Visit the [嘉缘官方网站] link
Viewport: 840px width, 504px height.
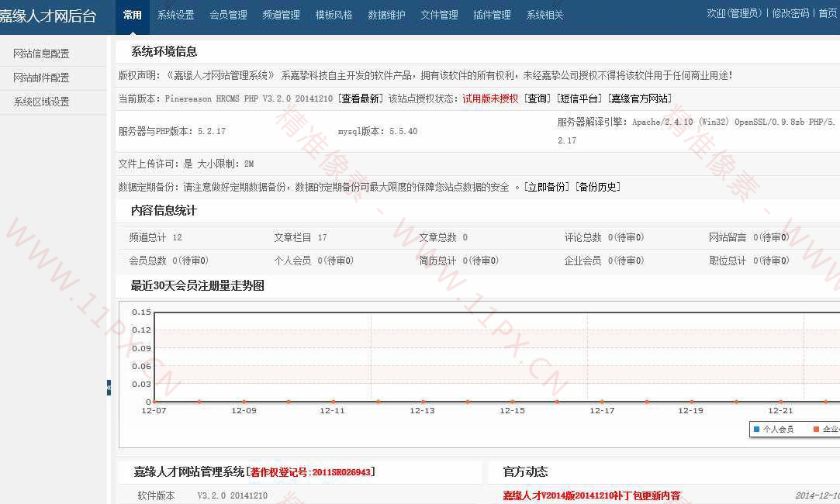(x=640, y=98)
